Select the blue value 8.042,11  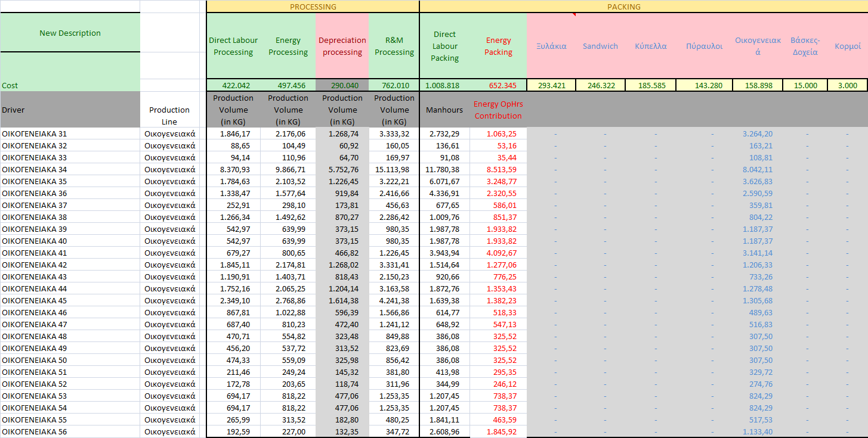pyautogui.click(x=758, y=169)
